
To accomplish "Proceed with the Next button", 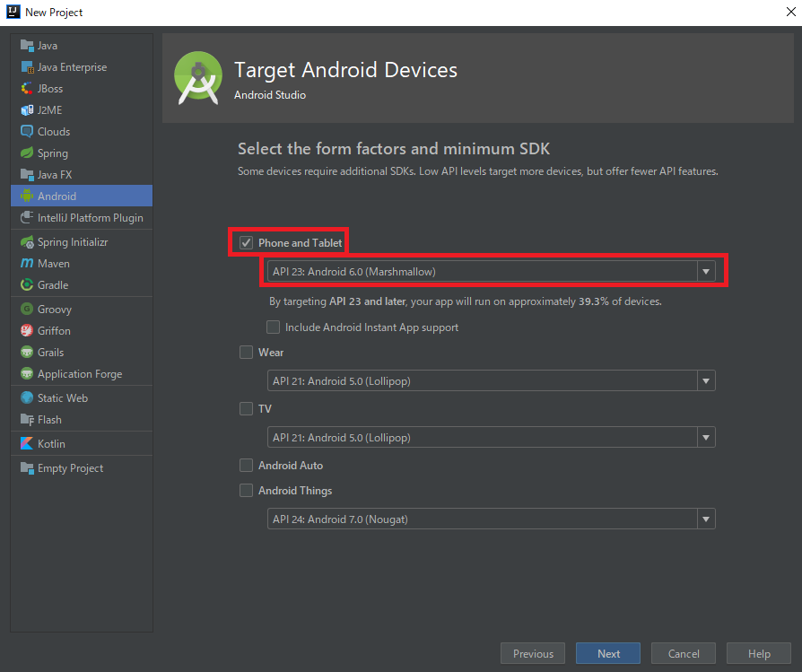I will coord(608,653).
